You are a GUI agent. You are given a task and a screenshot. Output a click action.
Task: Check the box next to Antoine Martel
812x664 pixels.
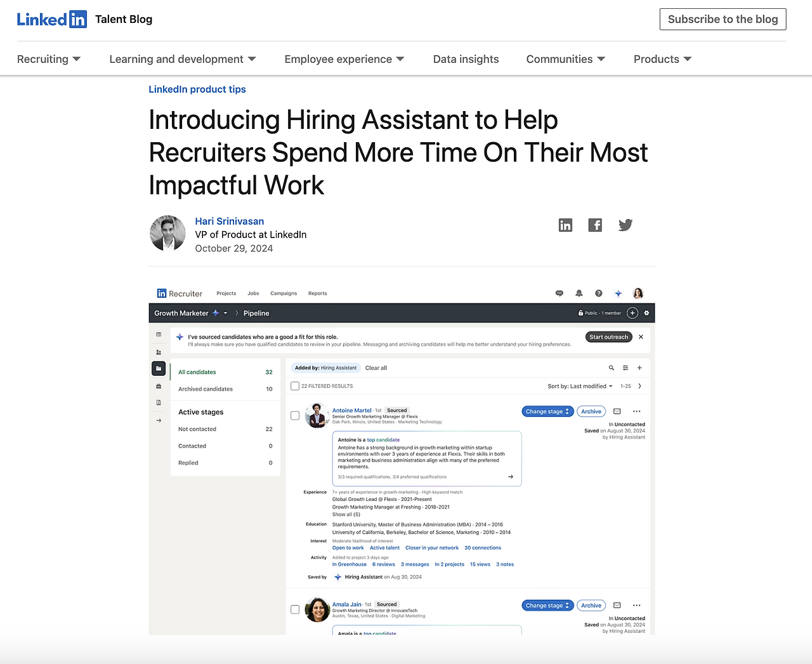point(295,416)
